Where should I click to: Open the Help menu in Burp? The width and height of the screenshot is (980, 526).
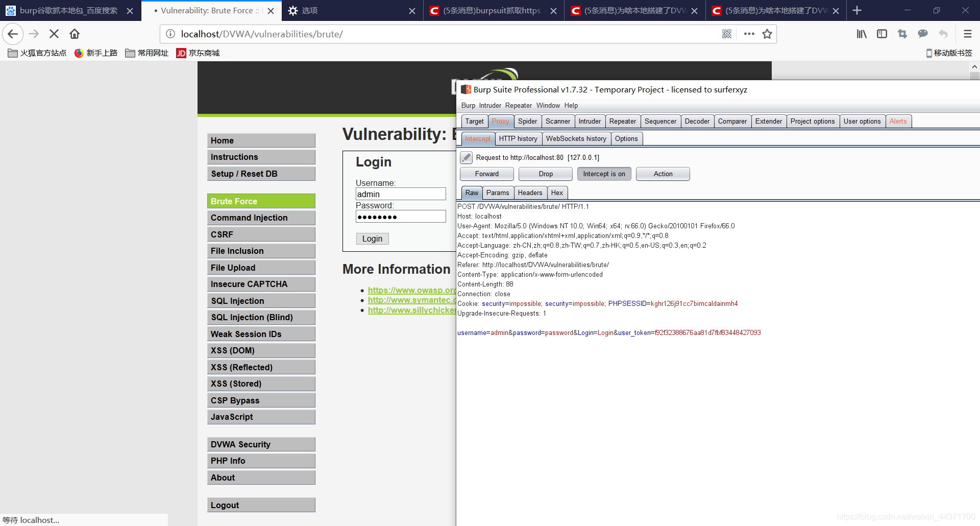coord(571,106)
